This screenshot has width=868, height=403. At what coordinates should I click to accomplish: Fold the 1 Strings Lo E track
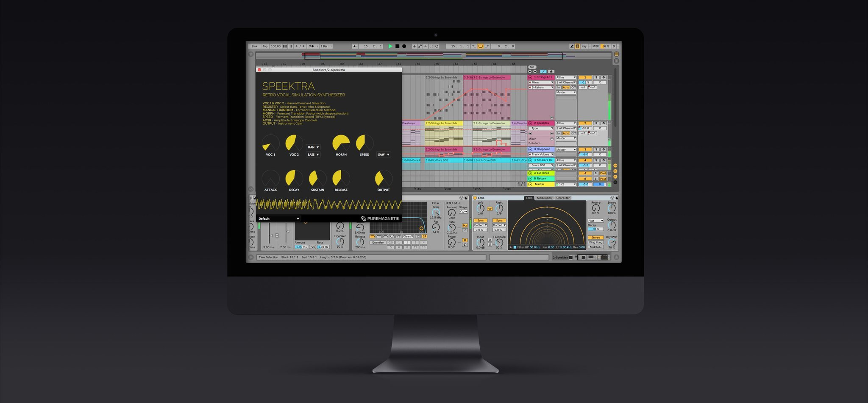[530, 77]
